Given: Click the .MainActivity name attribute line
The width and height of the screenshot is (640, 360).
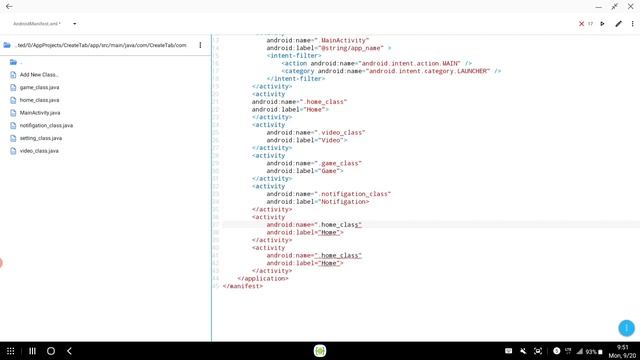Looking at the screenshot, I should pyautogui.click(x=318, y=40).
